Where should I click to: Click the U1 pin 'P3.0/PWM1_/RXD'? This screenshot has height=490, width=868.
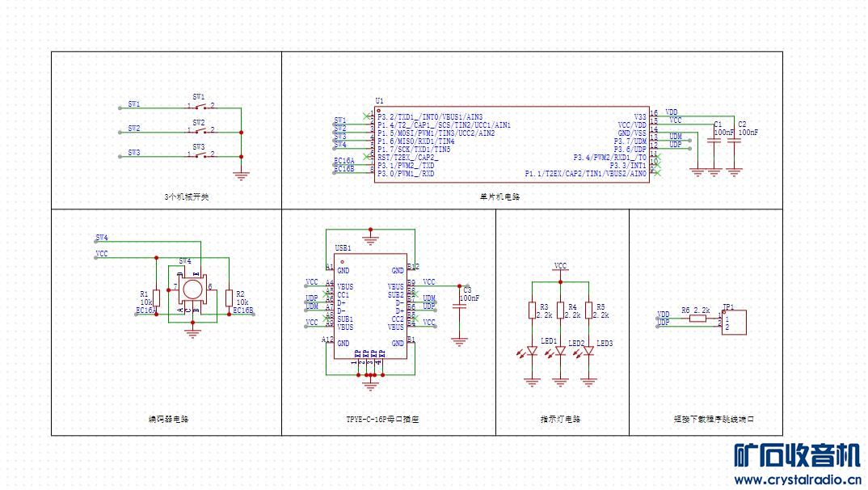(x=406, y=174)
